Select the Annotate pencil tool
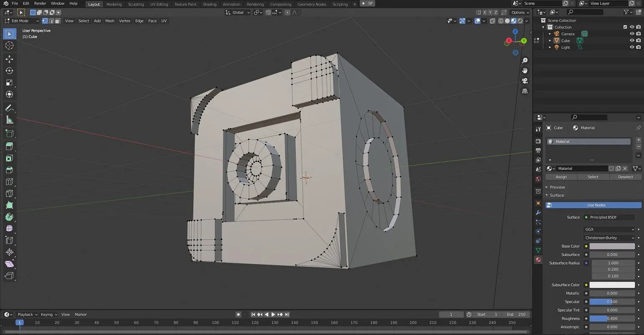The height and width of the screenshot is (335, 644). [9, 108]
